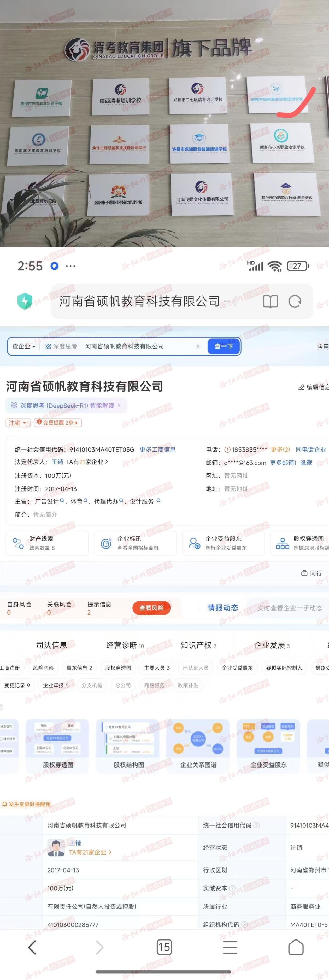Show more phones via 更多(2)
The height and width of the screenshot is (980, 329).
[280, 449]
